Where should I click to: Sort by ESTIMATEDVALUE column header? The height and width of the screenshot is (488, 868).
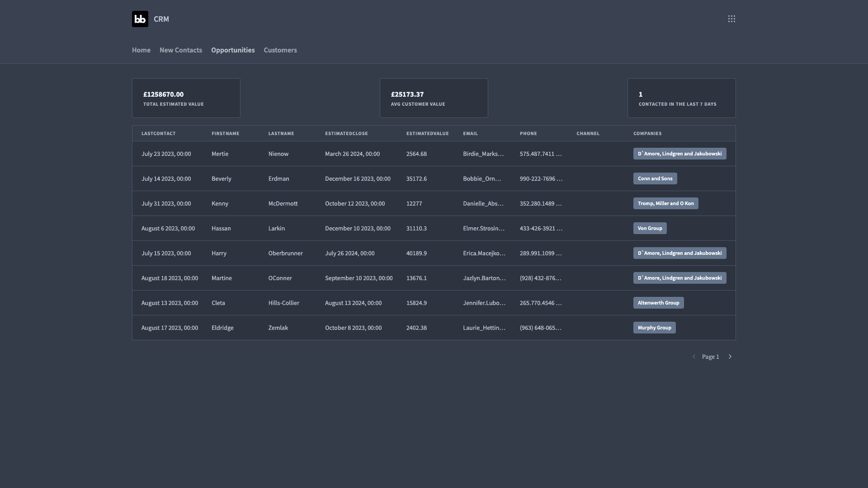[x=428, y=133]
